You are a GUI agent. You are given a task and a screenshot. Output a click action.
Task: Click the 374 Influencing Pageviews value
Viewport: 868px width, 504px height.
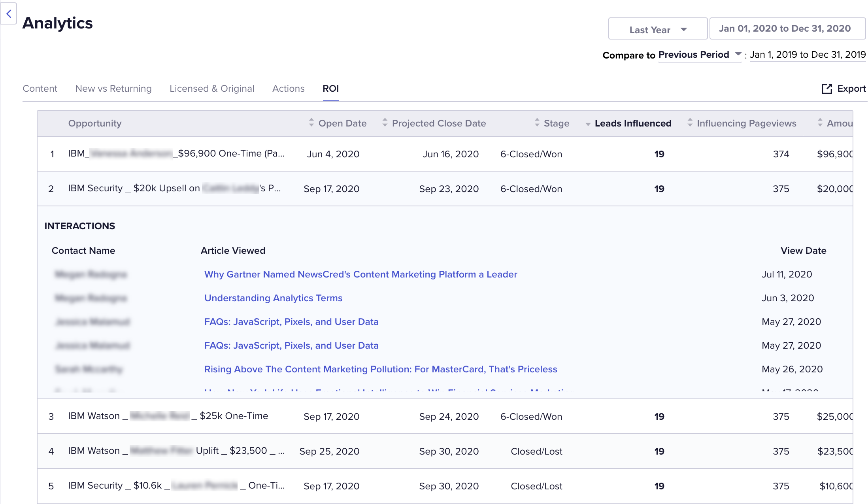click(x=781, y=154)
